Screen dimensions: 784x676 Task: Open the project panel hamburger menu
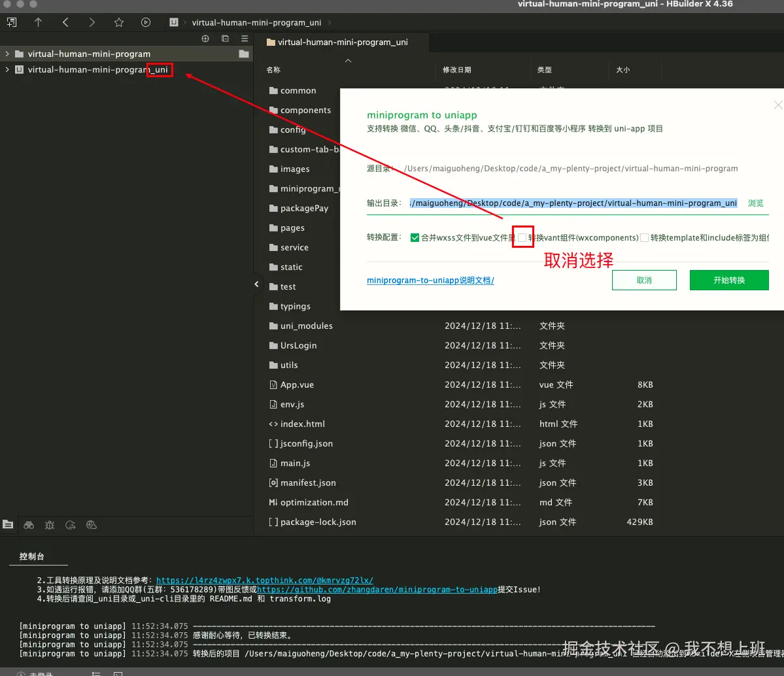click(x=245, y=39)
